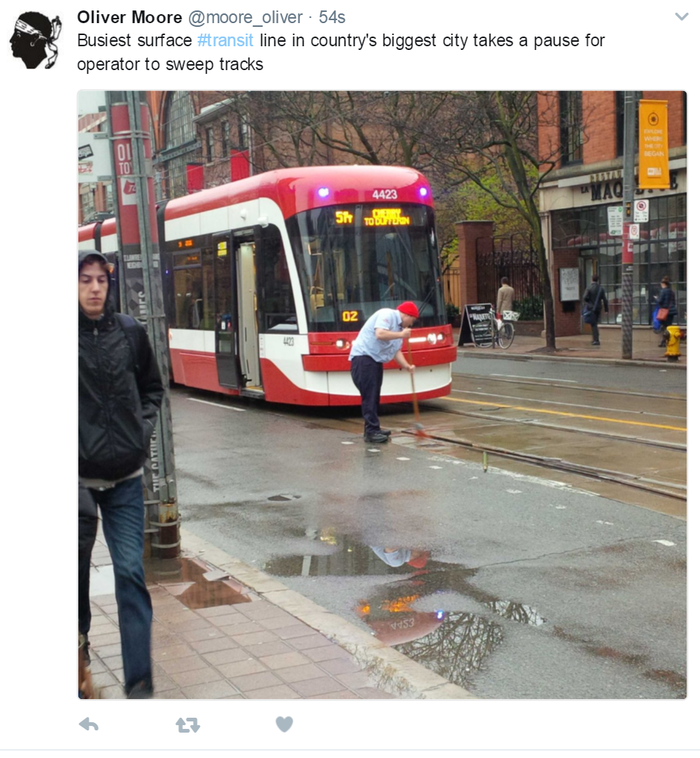Expand the tweet options chevron

pos(681,17)
